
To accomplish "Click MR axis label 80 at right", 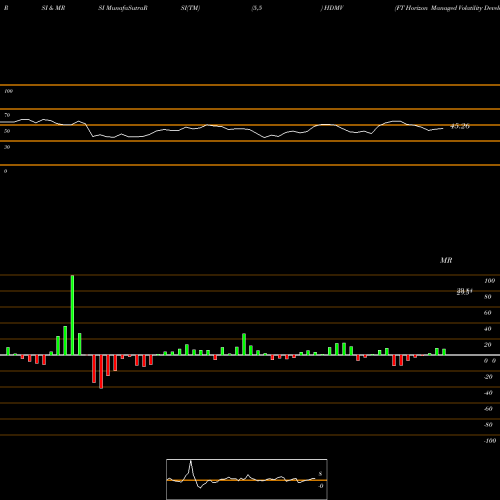I will [x=488, y=297].
